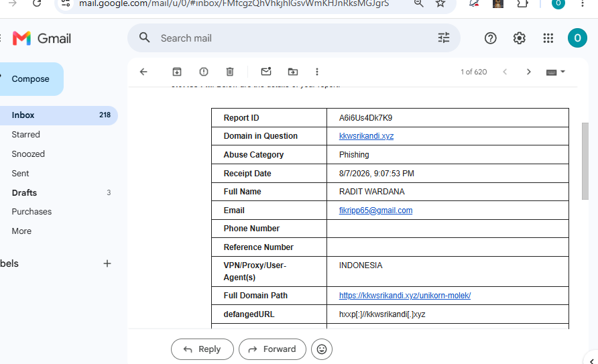Delete this email with trash icon
The height and width of the screenshot is (364, 598).
(229, 72)
